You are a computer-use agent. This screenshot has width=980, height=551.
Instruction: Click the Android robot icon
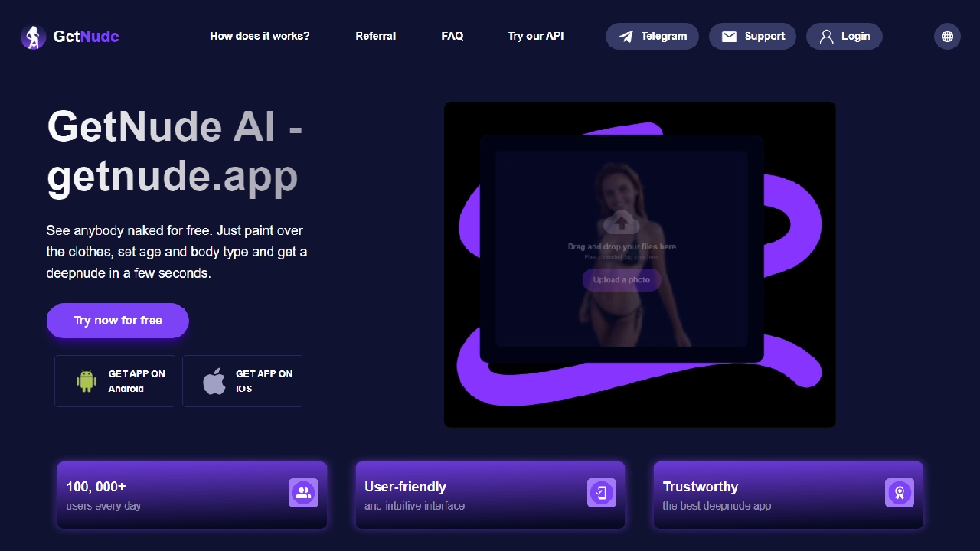click(x=87, y=380)
